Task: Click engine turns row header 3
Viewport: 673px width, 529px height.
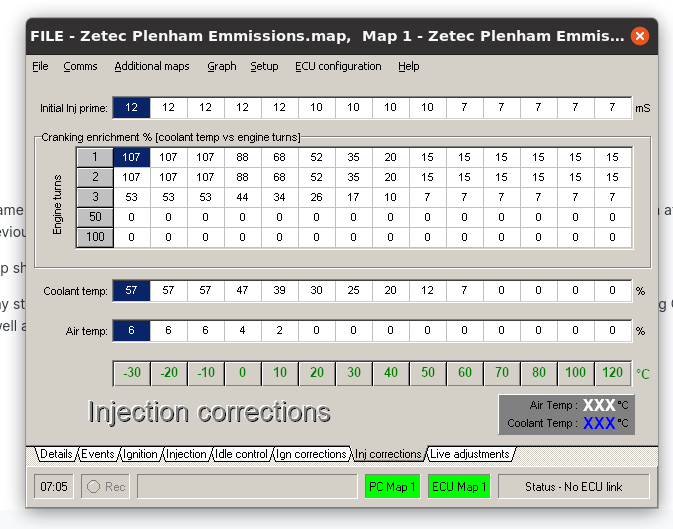Action: click(x=95, y=197)
